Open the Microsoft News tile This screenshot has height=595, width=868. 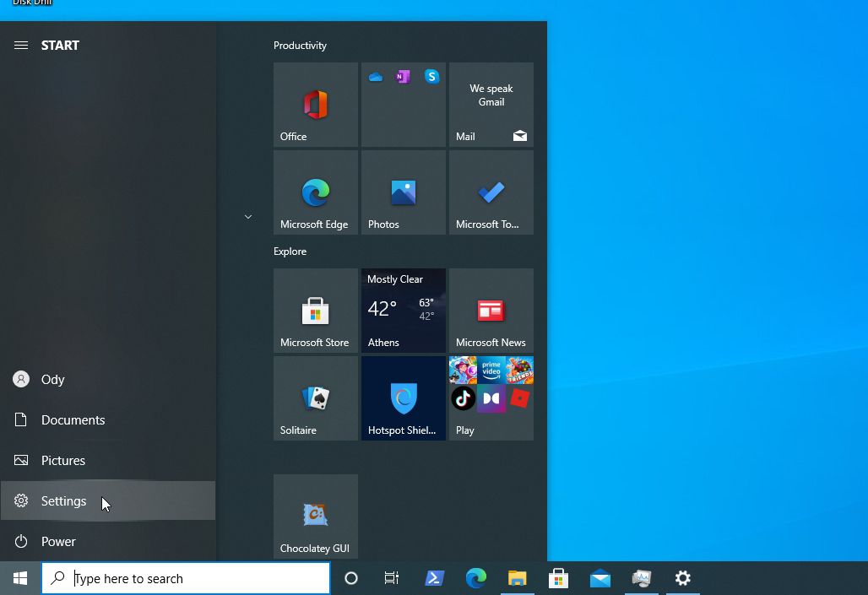[491, 311]
